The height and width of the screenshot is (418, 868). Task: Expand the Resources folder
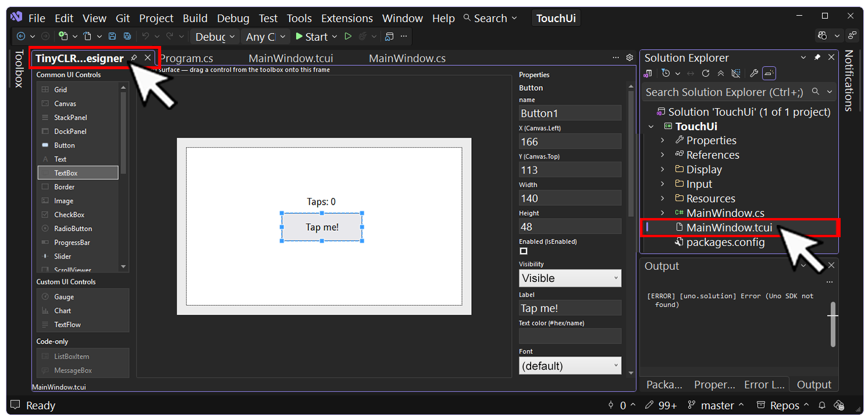662,198
